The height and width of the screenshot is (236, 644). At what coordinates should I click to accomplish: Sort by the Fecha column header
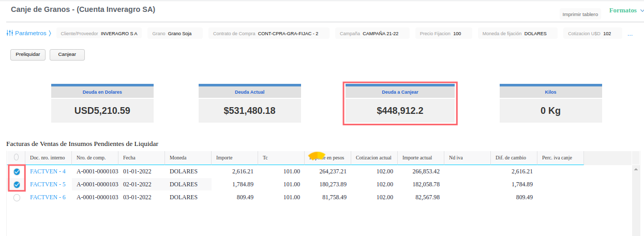pyautogui.click(x=129, y=158)
